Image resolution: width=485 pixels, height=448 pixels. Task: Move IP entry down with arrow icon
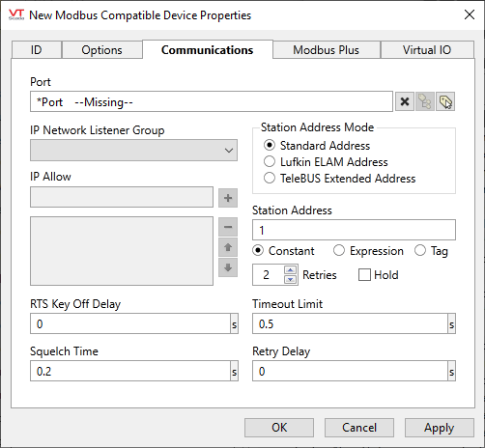click(x=228, y=267)
